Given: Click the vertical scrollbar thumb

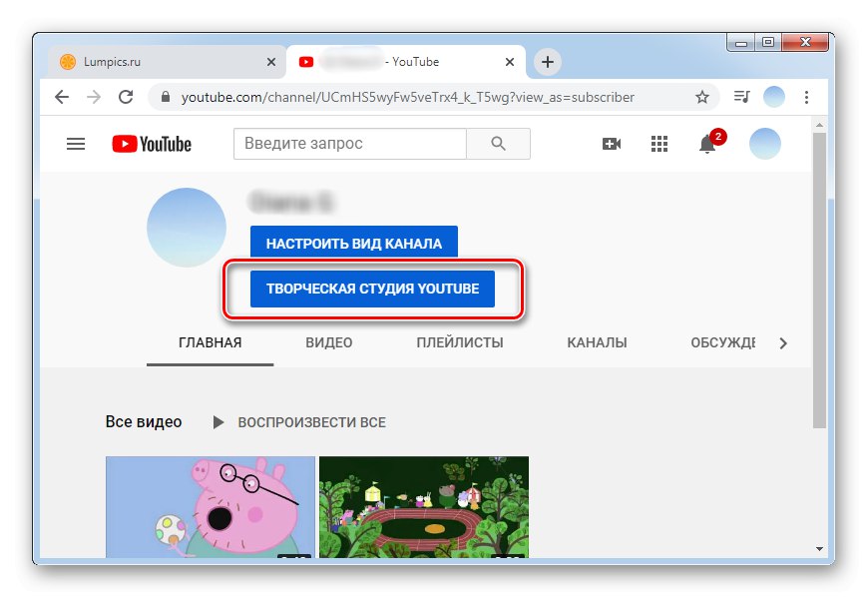Looking at the screenshot, I should pyautogui.click(x=819, y=280).
